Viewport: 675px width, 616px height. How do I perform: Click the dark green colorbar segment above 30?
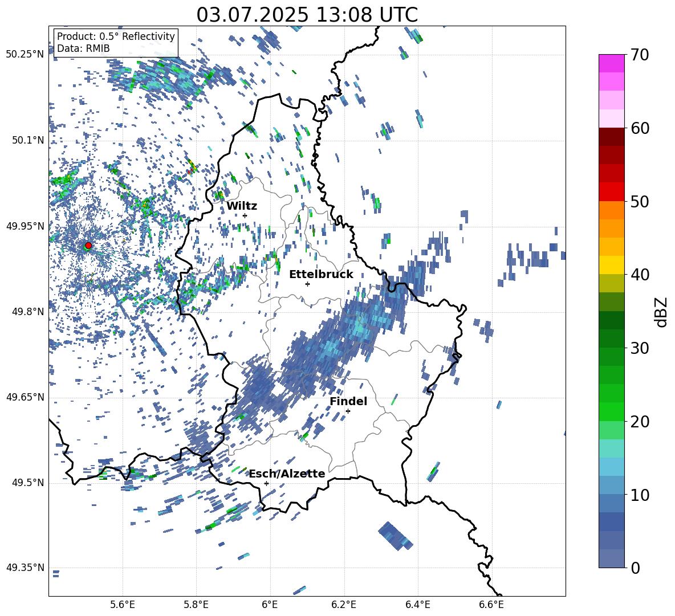(x=611, y=338)
